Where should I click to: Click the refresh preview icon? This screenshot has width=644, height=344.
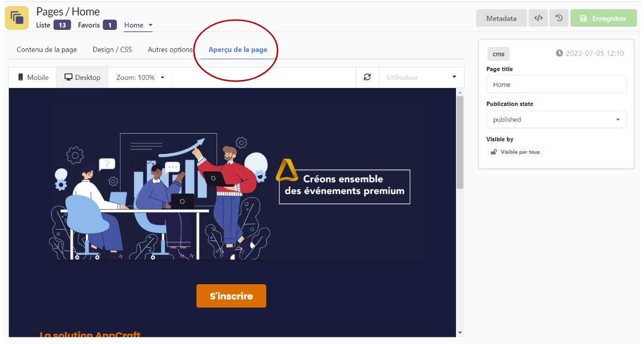pyautogui.click(x=367, y=77)
